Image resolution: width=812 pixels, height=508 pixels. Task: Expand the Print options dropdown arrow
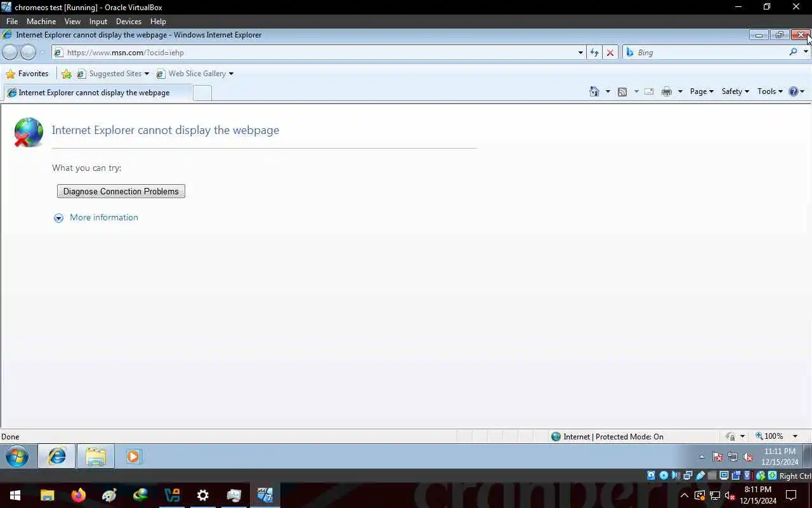pyautogui.click(x=680, y=91)
